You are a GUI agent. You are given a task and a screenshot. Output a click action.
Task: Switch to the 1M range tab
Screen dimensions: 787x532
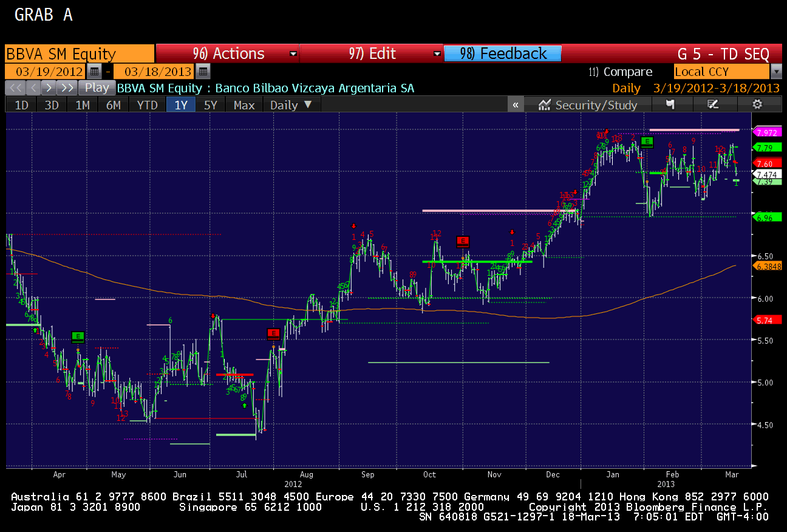click(x=83, y=104)
